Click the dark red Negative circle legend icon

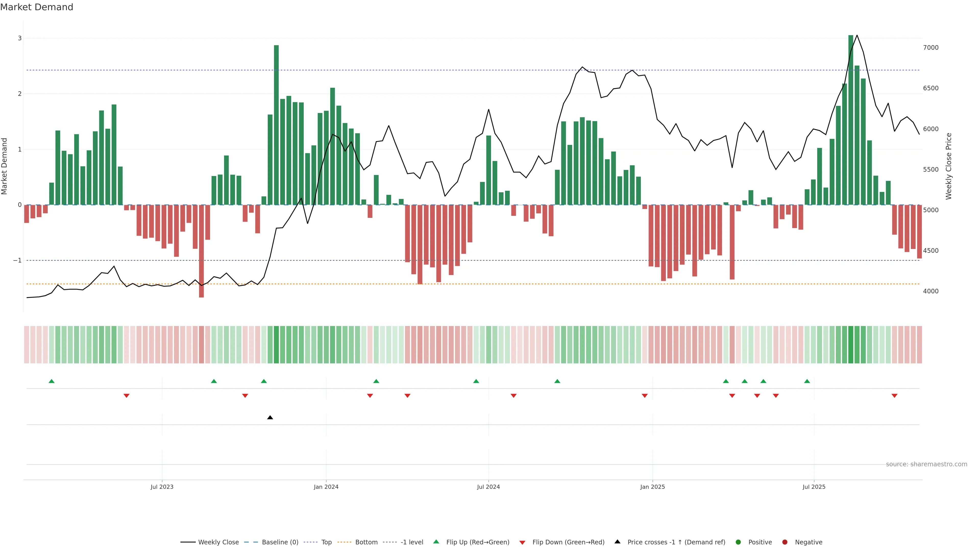(x=785, y=542)
